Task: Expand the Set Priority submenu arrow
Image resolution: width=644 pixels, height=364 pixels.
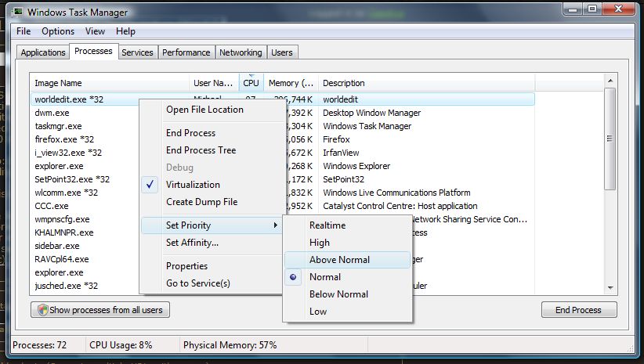Action: click(276, 225)
